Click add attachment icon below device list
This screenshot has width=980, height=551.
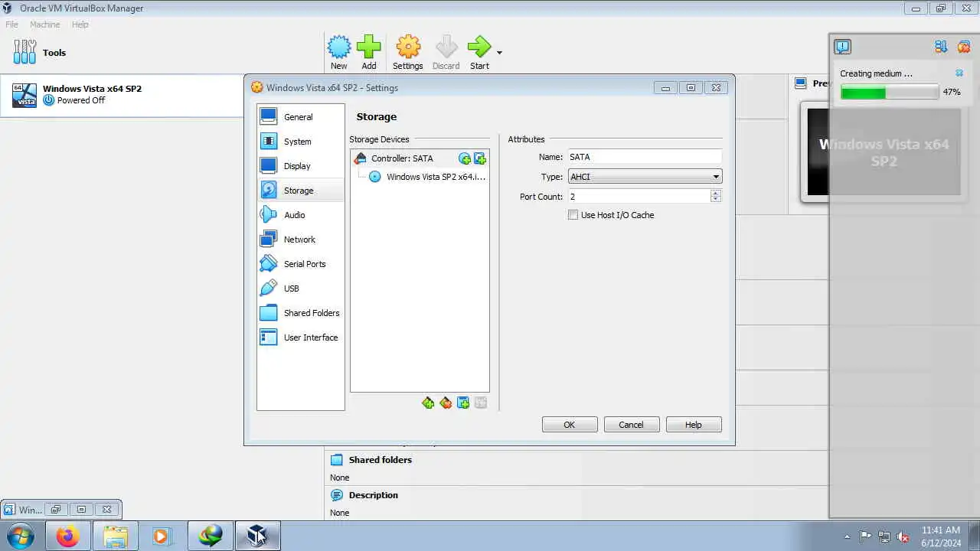463,403
